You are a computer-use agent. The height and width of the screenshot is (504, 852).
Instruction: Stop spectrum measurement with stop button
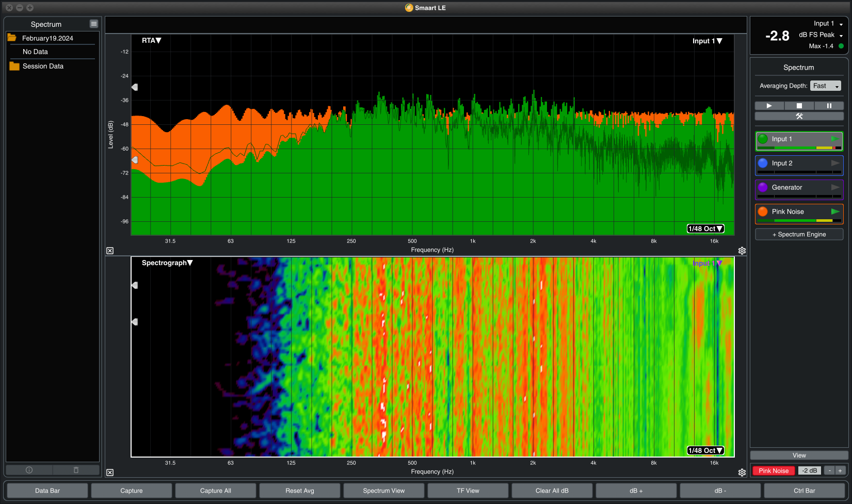(x=799, y=106)
